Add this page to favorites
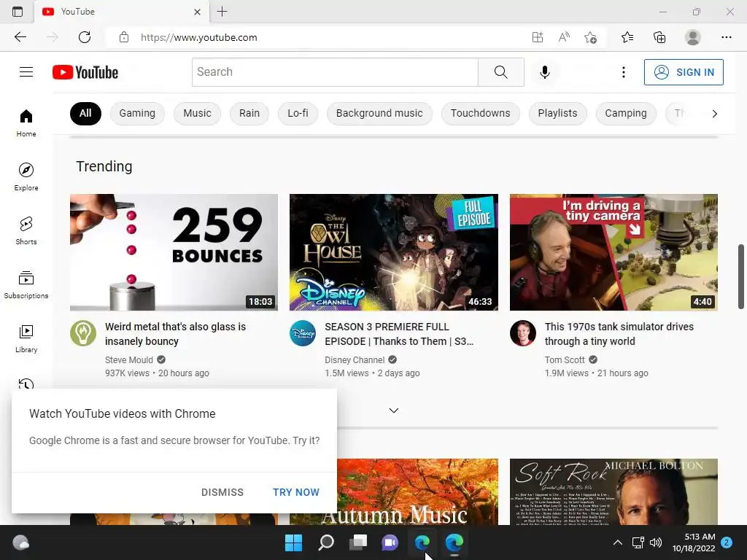747x560 pixels. pyautogui.click(x=591, y=37)
